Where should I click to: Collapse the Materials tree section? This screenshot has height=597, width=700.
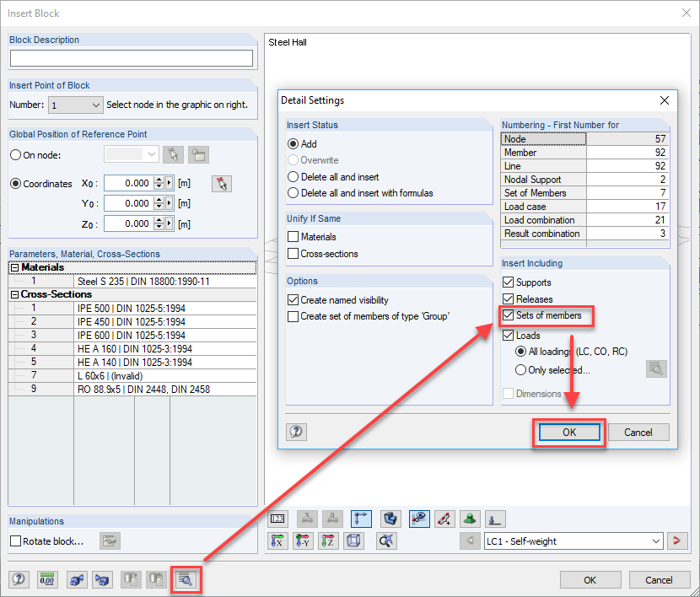14,267
